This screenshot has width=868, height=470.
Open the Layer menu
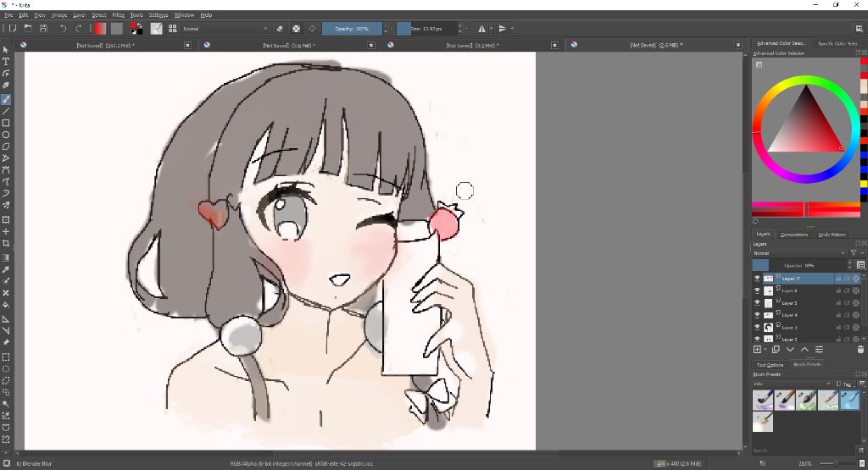[x=79, y=15]
